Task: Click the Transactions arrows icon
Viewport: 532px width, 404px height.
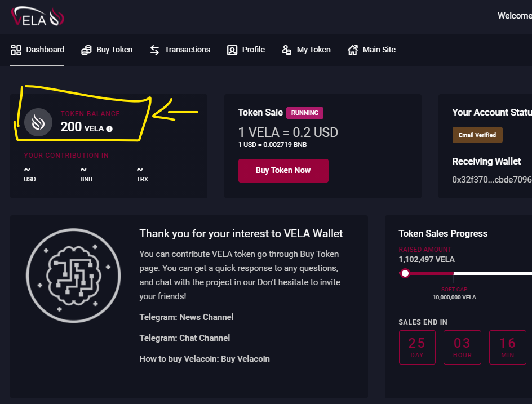Action: click(x=154, y=50)
